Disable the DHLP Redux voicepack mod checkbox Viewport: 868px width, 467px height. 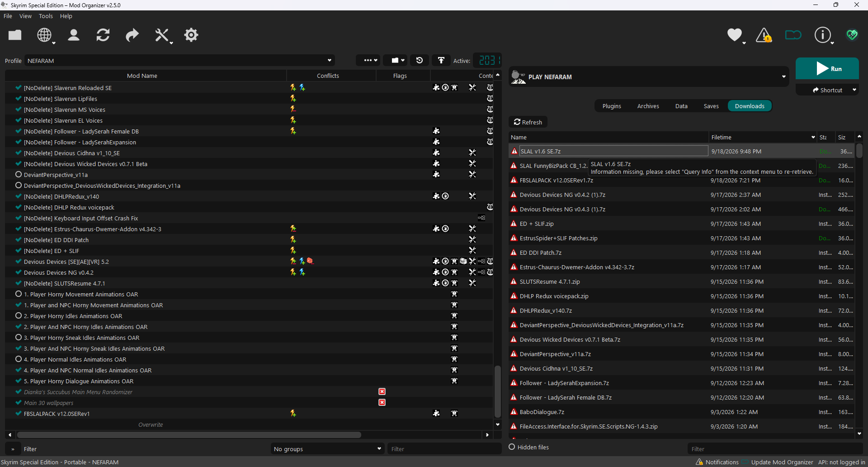[x=19, y=207]
